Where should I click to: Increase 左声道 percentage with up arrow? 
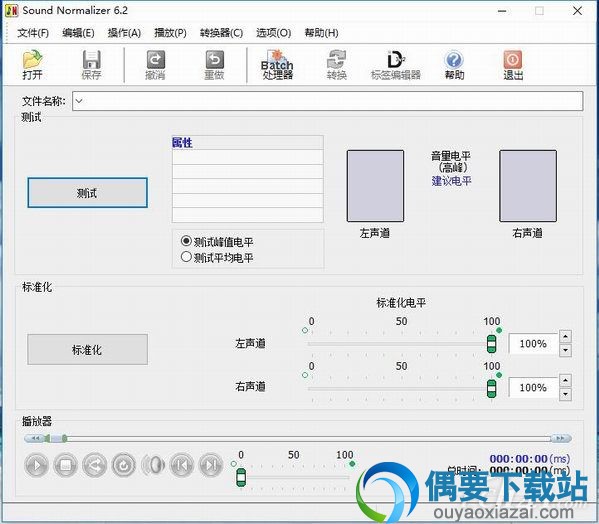coord(565,336)
